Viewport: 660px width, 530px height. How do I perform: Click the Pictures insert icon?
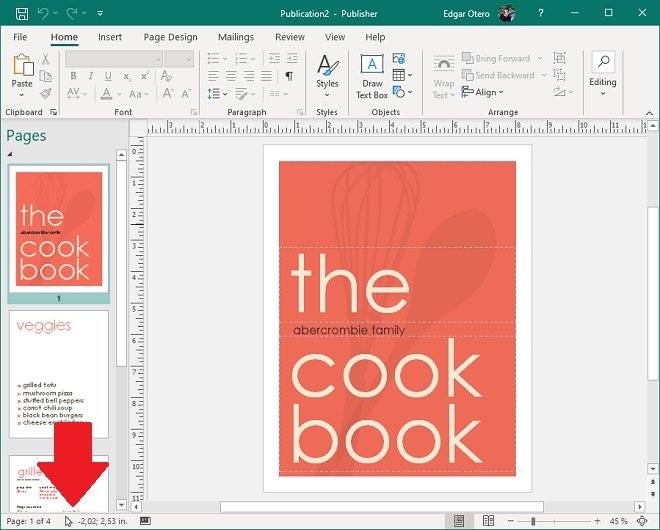[x=399, y=59]
